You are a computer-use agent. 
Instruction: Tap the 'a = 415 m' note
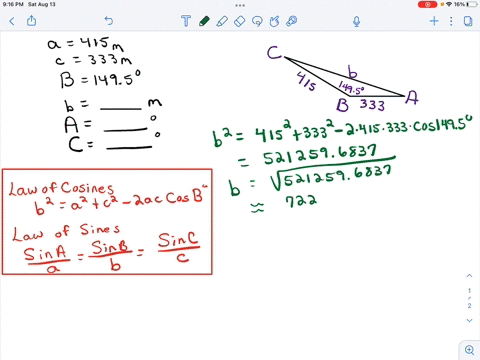[x=86, y=44]
